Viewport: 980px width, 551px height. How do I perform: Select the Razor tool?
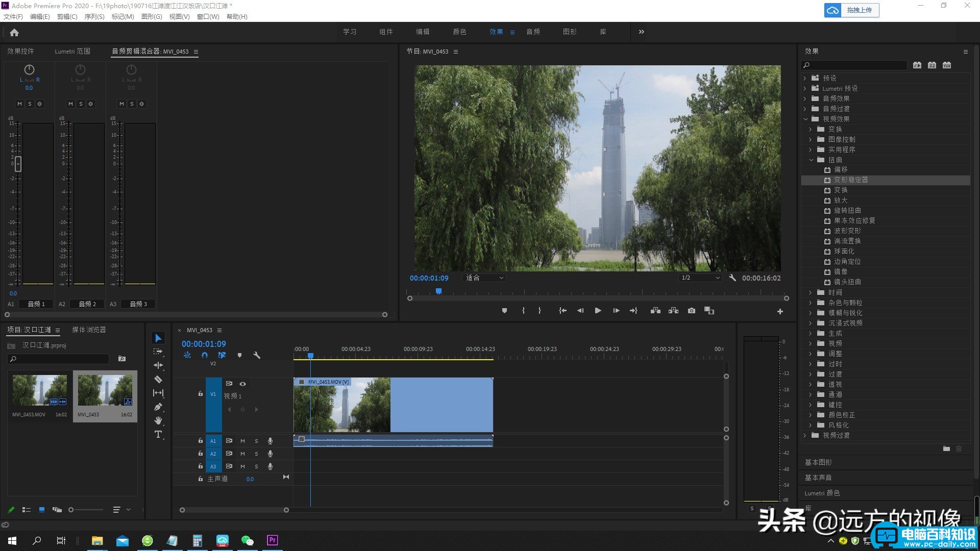[x=158, y=379]
